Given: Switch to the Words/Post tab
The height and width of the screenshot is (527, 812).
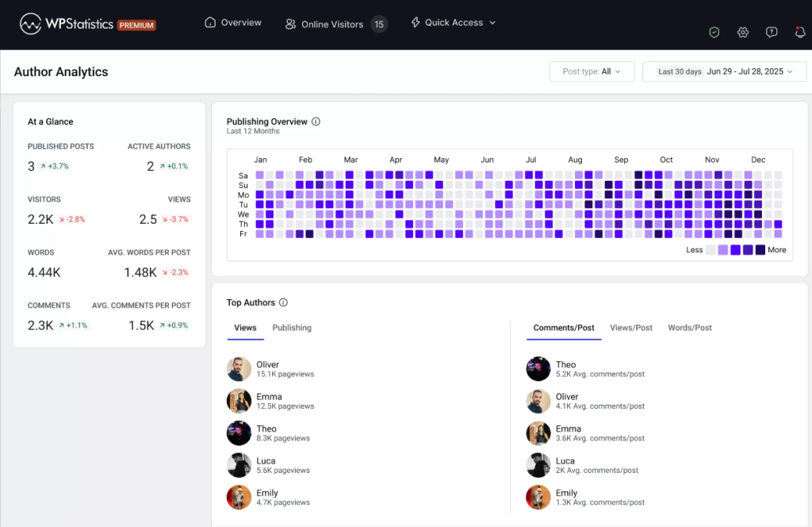Looking at the screenshot, I should (x=689, y=328).
